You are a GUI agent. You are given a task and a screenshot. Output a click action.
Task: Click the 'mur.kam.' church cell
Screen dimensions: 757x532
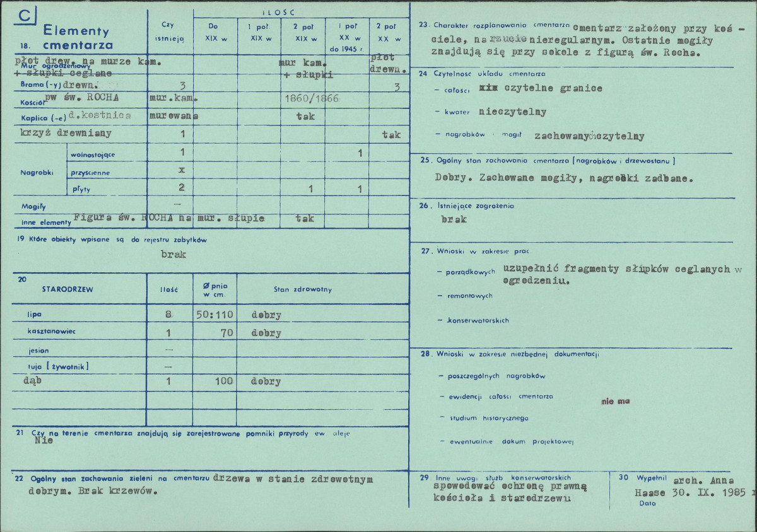click(173, 98)
